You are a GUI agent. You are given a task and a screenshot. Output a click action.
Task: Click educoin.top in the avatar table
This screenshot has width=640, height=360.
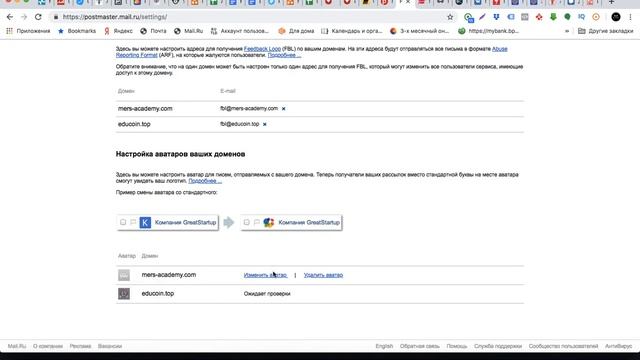tap(158, 293)
